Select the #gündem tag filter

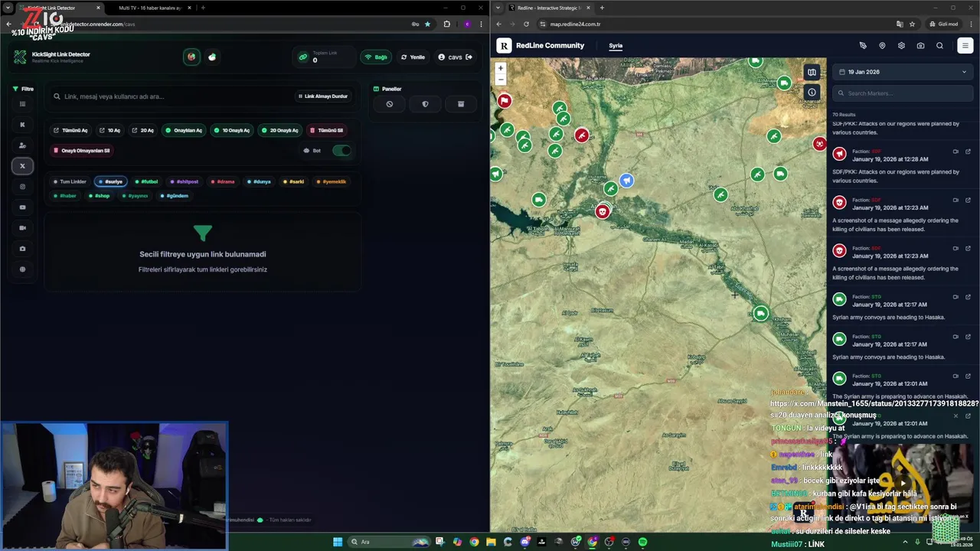coord(175,196)
